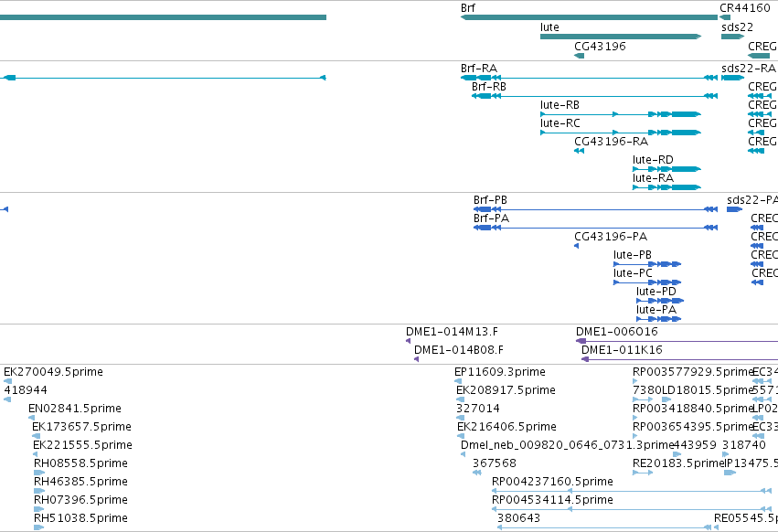Image resolution: width=778 pixels, height=532 pixels.
Task: Click the lute-RB transcript label
Action: tap(560, 105)
